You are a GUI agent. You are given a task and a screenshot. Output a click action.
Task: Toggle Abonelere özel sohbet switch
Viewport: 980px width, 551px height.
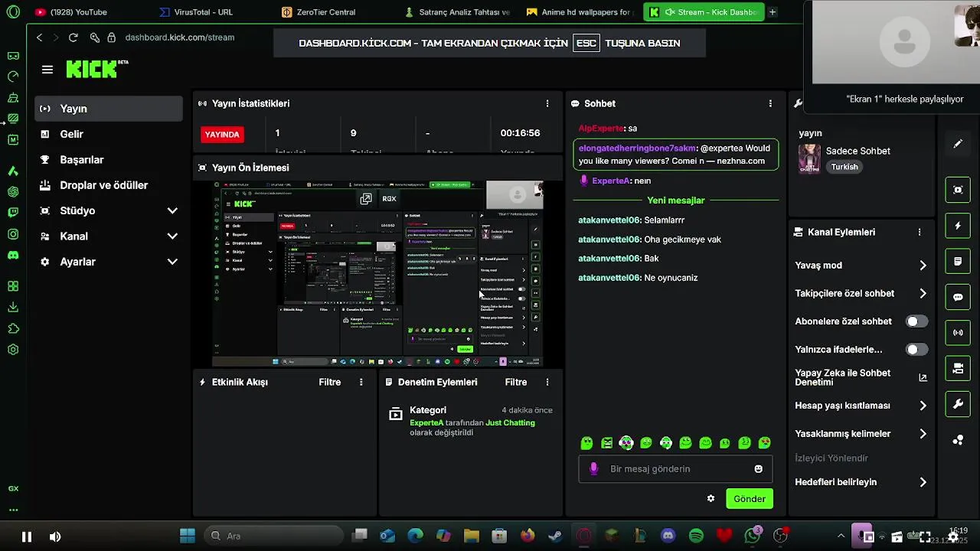point(916,321)
